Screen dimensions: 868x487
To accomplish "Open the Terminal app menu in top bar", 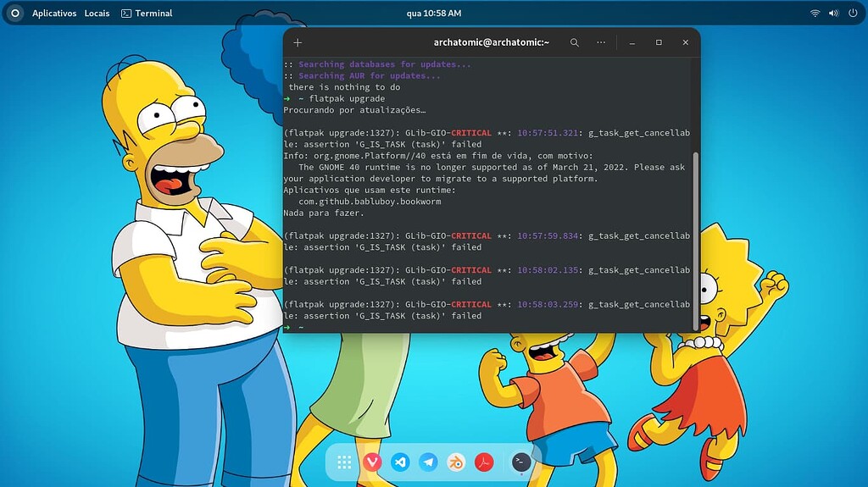I will tap(147, 14).
